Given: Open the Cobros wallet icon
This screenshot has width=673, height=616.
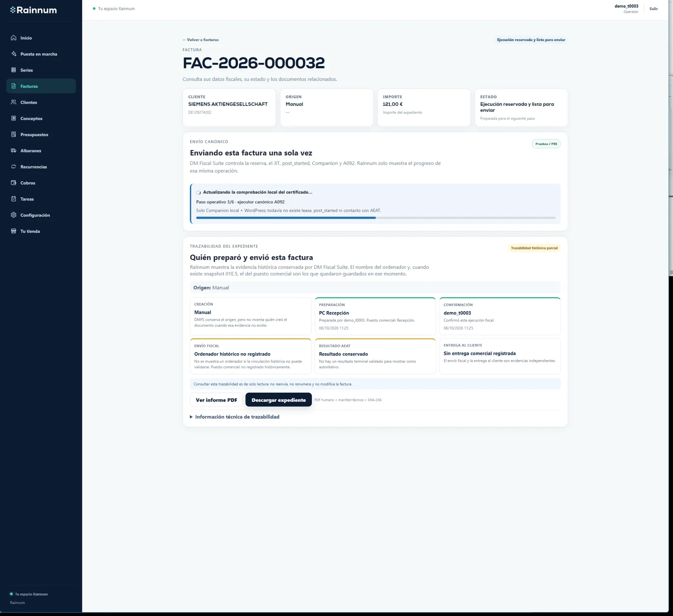Looking at the screenshot, I should 13,182.
